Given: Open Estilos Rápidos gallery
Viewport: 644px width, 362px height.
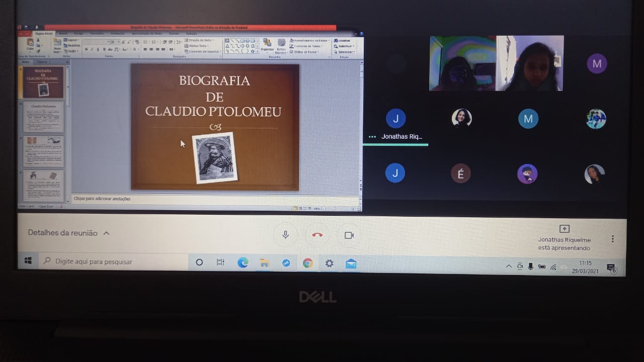Looking at the screenshot, I should point(281,46).
